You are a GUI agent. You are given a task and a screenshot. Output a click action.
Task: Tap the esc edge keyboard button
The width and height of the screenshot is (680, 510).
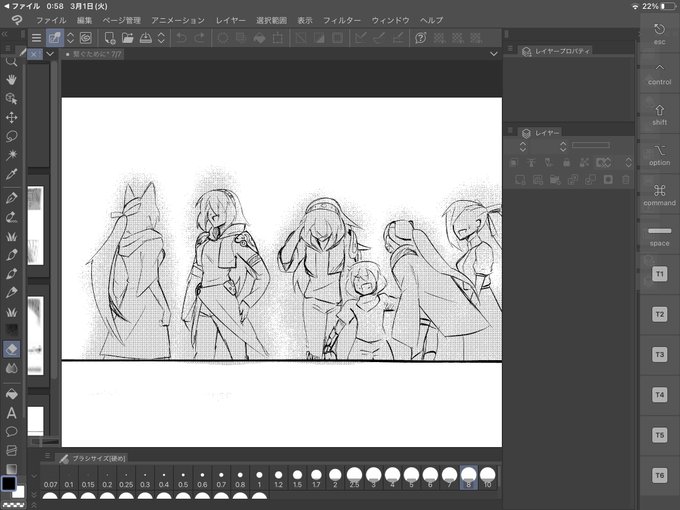point(659,34)
